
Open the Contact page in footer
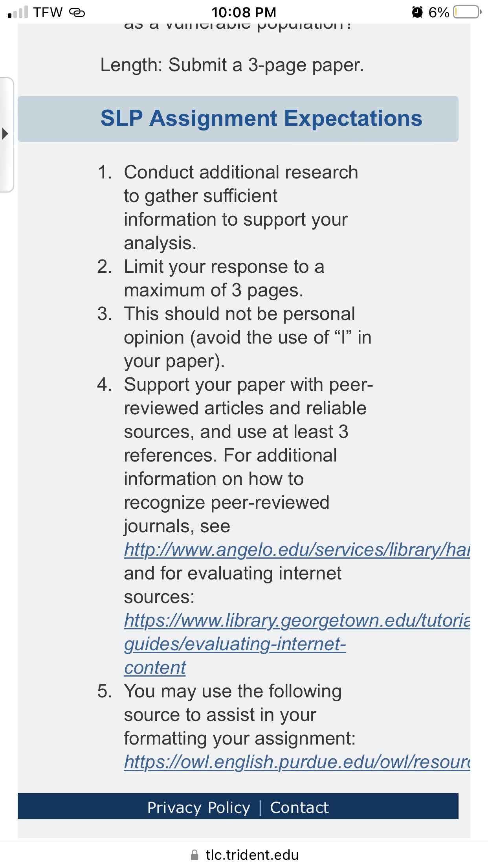(299, 807)
